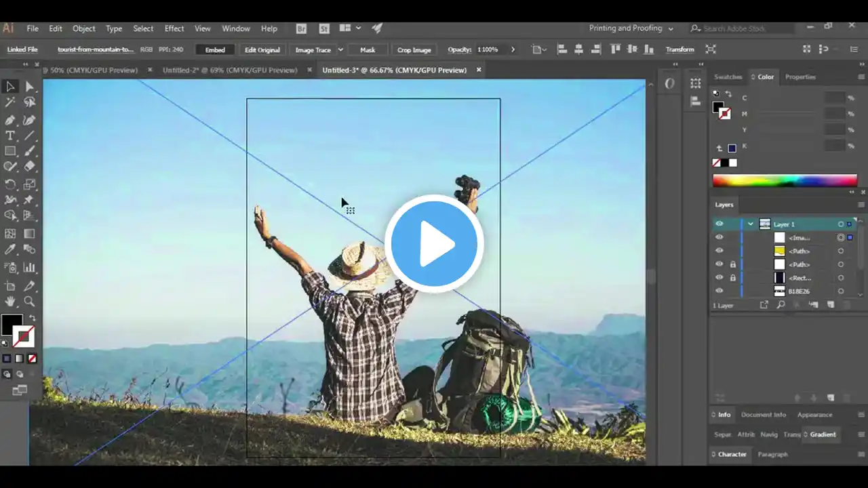Open the Column Graph tool

pyautogui.click(x=30, y=266)
